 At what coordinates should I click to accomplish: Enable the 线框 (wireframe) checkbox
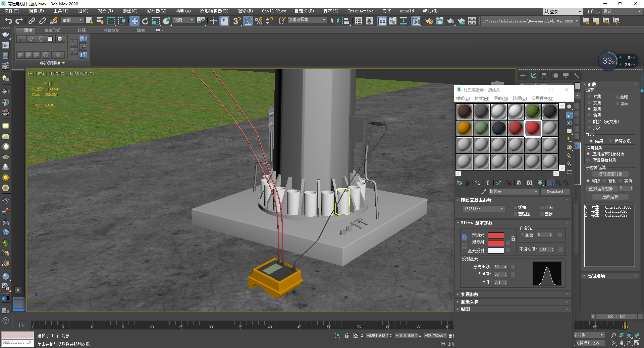click(515, 208)
